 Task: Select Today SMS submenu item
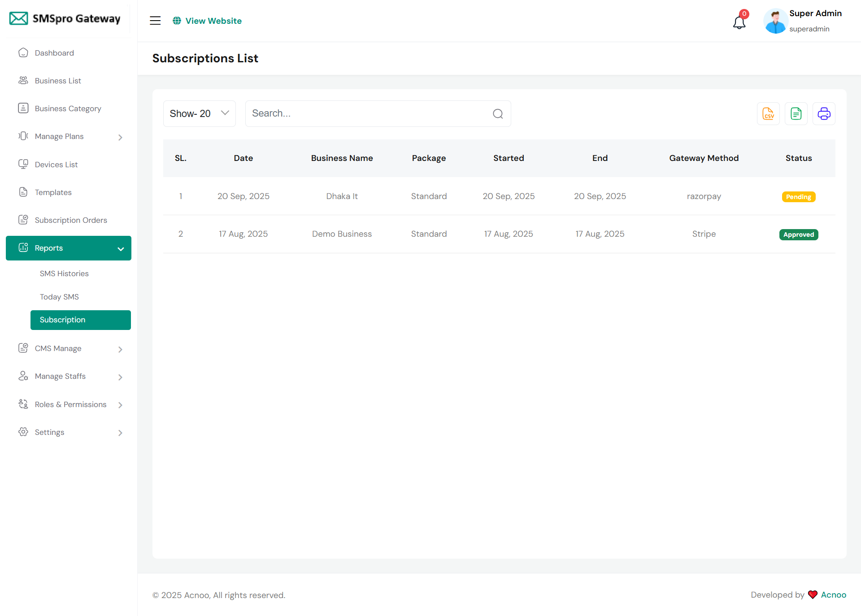click(x=59, y=297)
